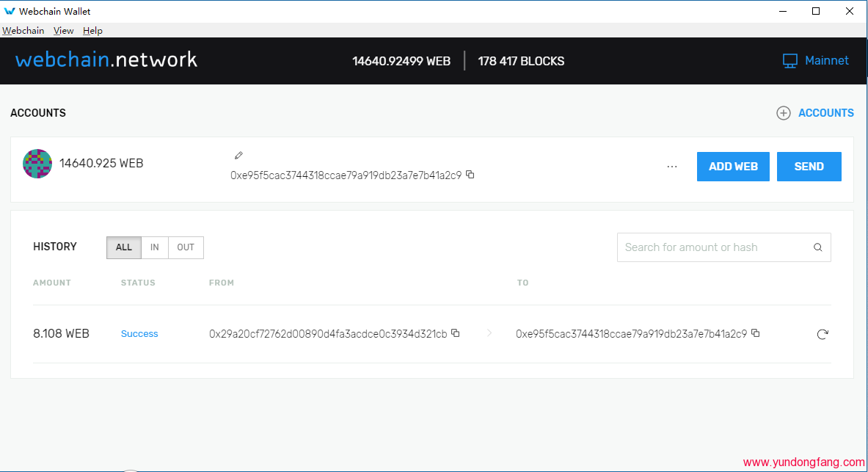868x472 pixels.
Task: Filter history by OUT transactions
Action: click(x=185, y=247)
